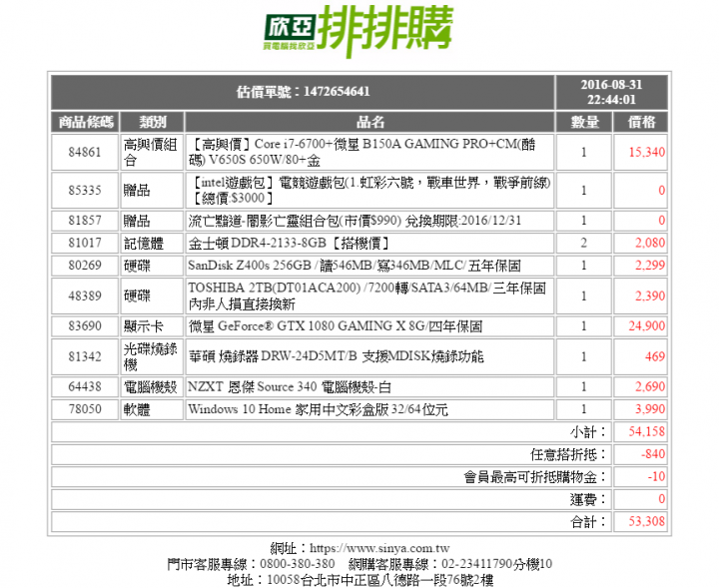Click the subtotal value 54,158
Viewport: 719px width, 588px height.
(x=646, y=431)
